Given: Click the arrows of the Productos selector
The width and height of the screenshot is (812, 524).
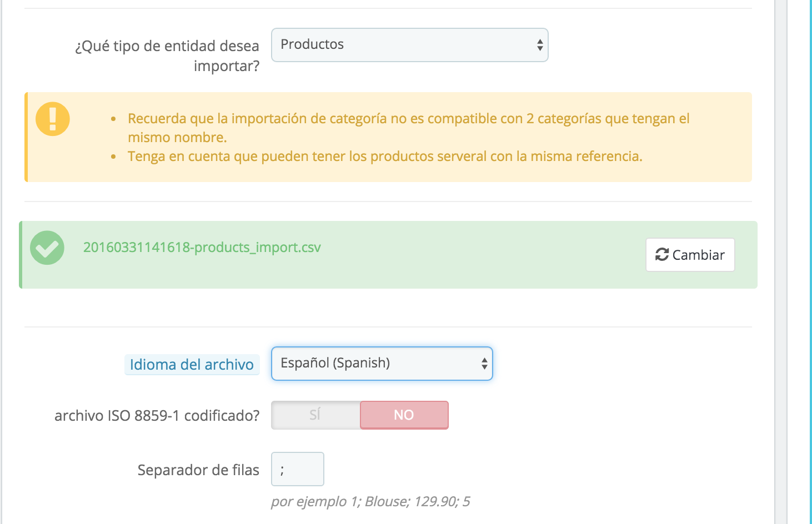Looking at the screenshot, I should pos(540,45).
